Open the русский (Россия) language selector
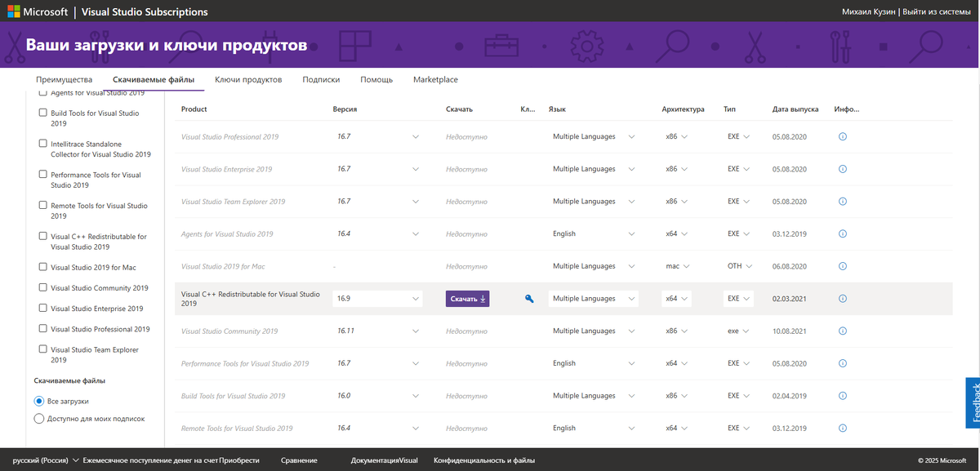Viewport: 980px width, 471px height. pos(45,460)
